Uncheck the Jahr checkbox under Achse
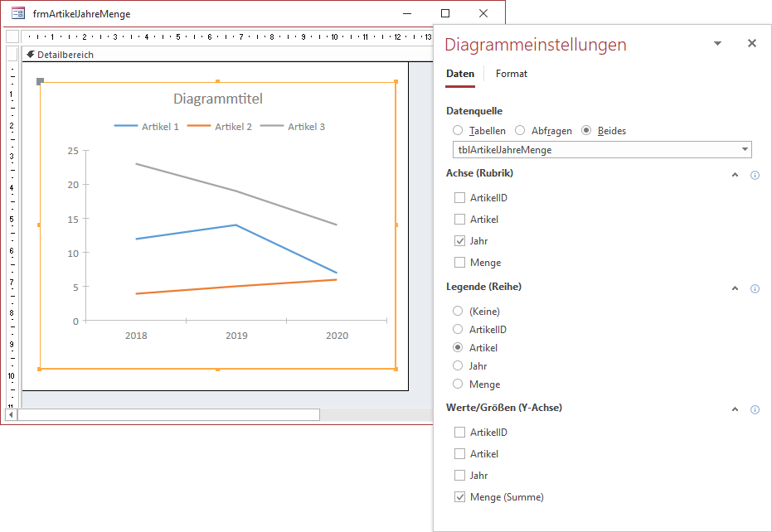The image size is (772, 532). pos(459,241)
